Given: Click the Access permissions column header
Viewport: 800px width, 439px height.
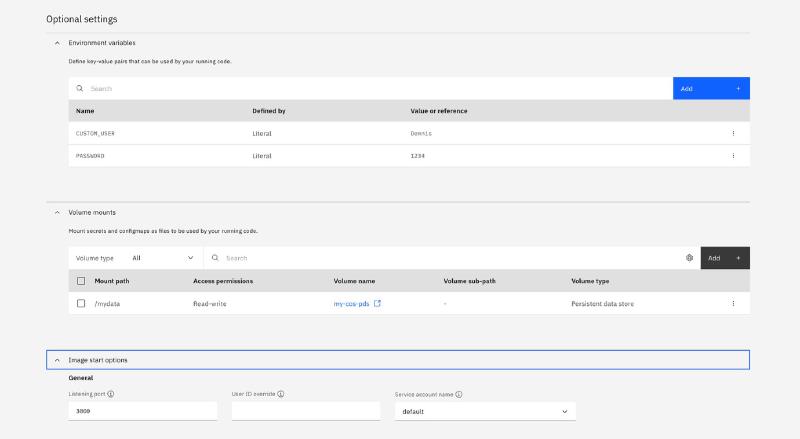Looking at the screenshot, I should (223, 281).
